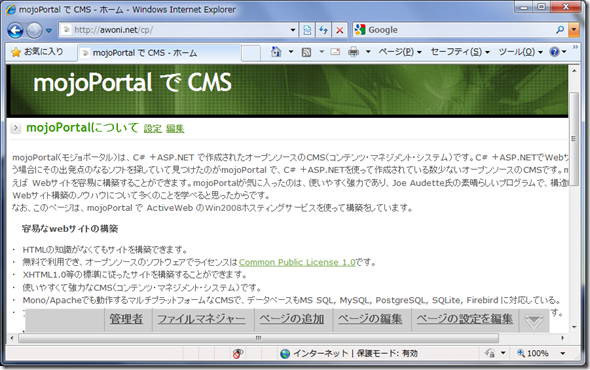This screenshot has width=590, height=370.
Task: Click the Home icon in the command bar
Action: pyautogui.click(x=276, y=52)
